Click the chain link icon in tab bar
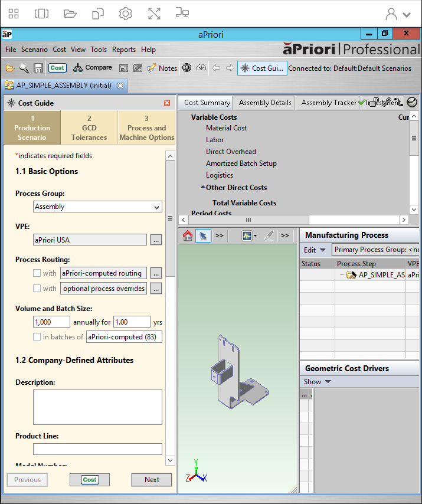 click(x=388, y=102)
